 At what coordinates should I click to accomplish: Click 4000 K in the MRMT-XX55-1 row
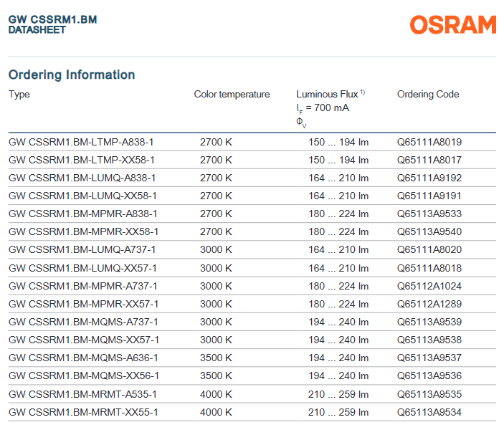[x=216, y=412]
